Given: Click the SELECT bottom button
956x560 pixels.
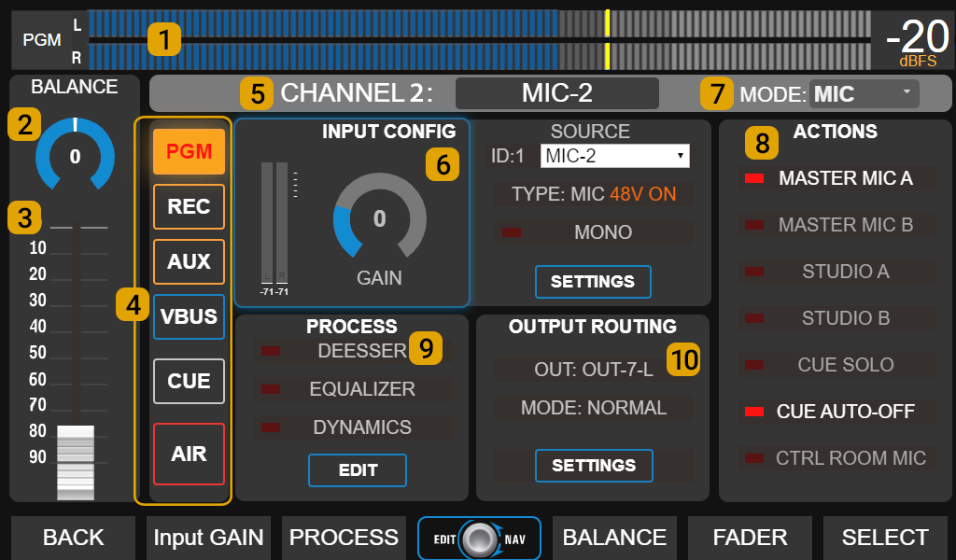Looking at the screenshot, I should click(885, 538).
